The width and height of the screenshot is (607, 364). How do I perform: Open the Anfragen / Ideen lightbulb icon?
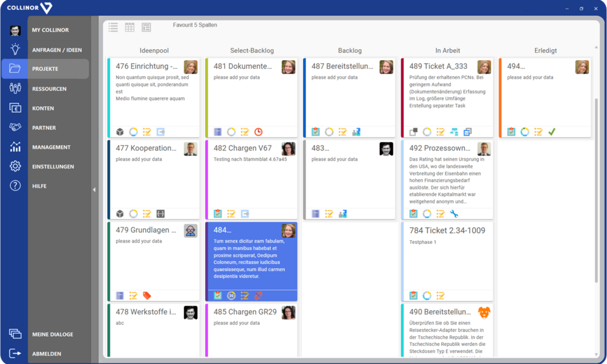coord(15,50)
